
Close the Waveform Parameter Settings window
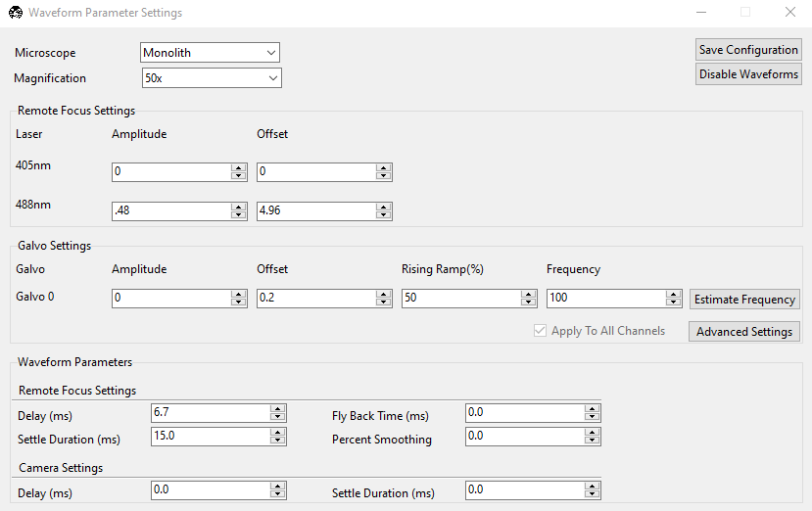[789, 12]
